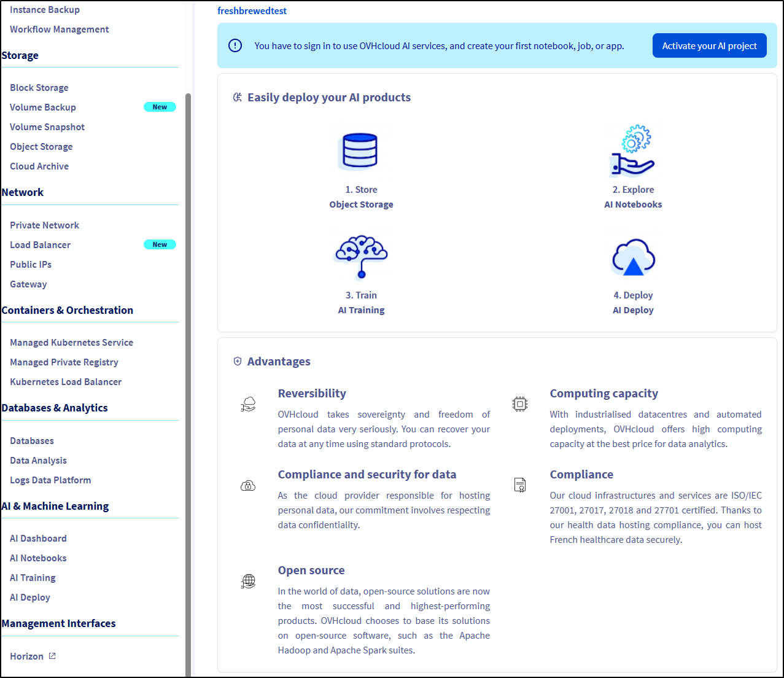Open Managed Private Registry in sidebar
Viewport: 784px width, 678px height.
[x=64, y=362]
